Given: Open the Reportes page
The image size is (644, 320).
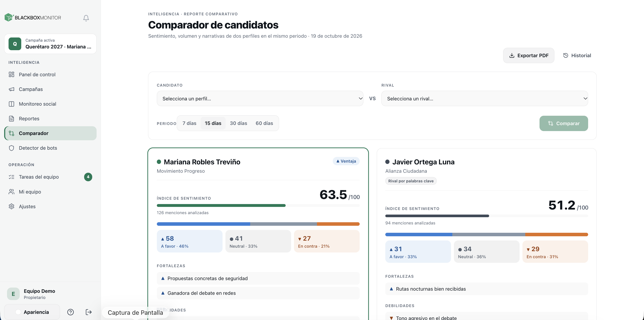Looking at the screenshot, I should [x=50, y=118].
